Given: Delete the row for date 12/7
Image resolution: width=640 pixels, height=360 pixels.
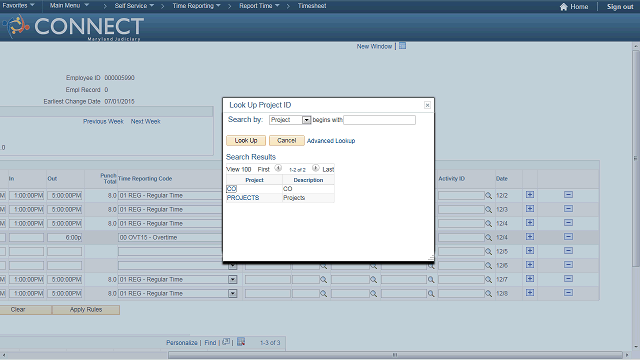Looking at the screenshot, I should (568, 279).
